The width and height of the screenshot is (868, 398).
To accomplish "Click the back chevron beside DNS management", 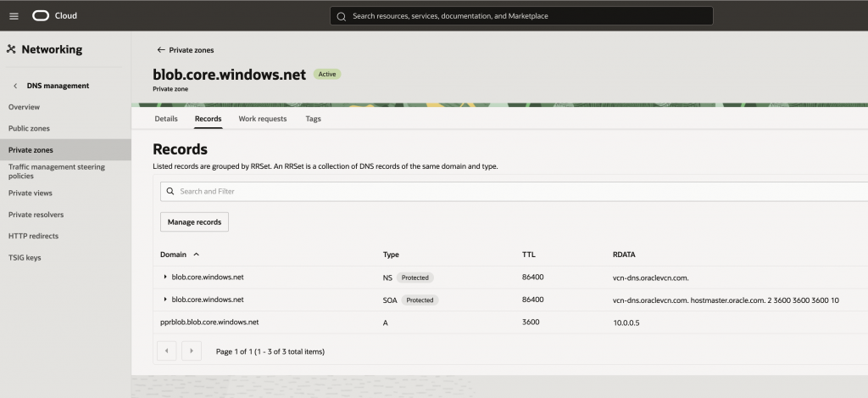I will (15, 86).
